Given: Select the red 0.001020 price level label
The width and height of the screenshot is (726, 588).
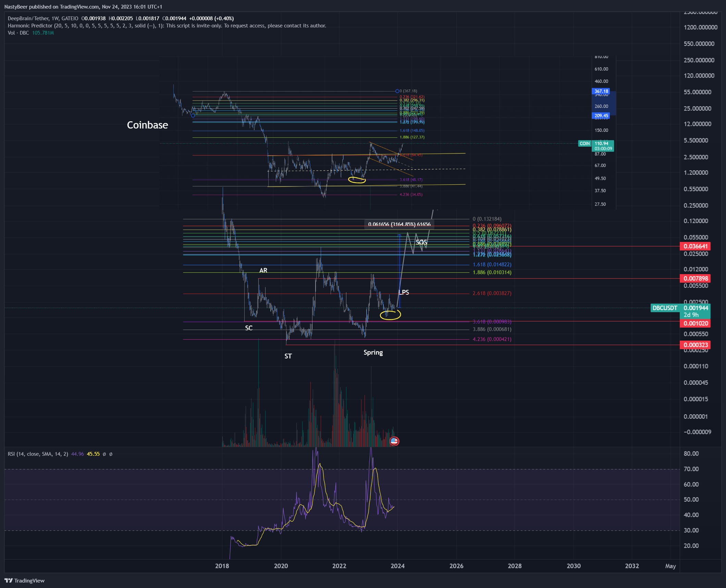Looking at the screenshot, I should point(695,323).
